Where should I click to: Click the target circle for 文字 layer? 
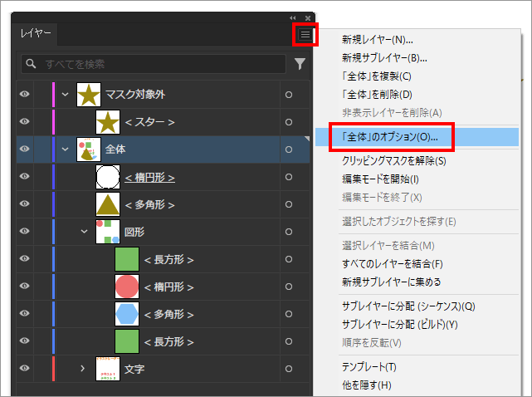click(x=288, y=369)
